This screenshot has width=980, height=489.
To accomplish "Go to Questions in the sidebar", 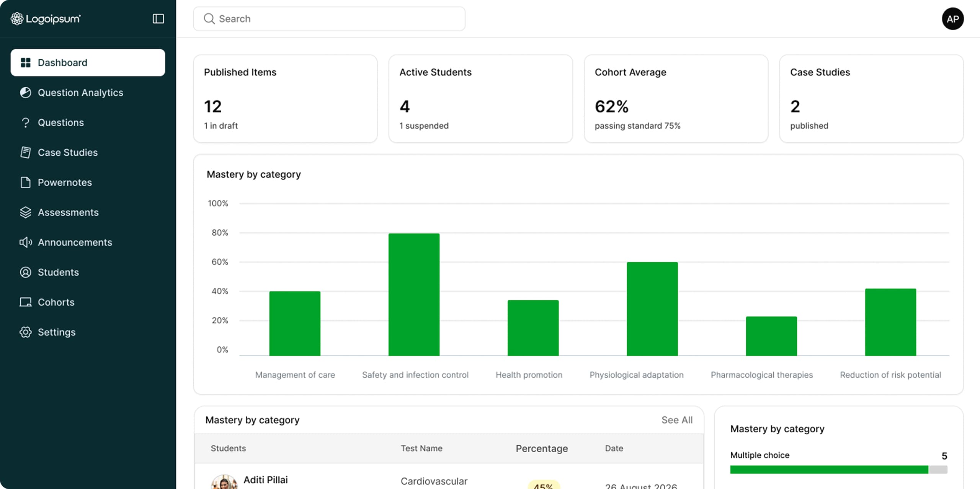I will (x=88, y=122).
